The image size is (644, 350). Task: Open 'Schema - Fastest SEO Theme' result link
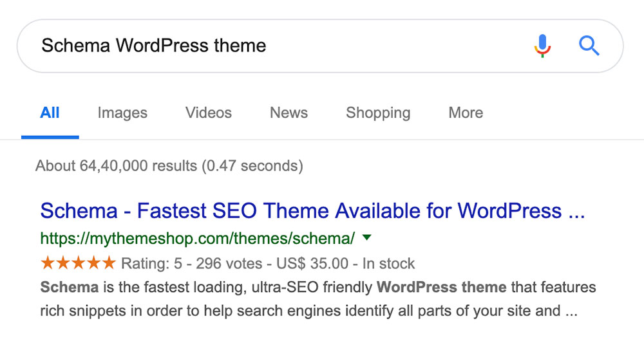[312, 211]
